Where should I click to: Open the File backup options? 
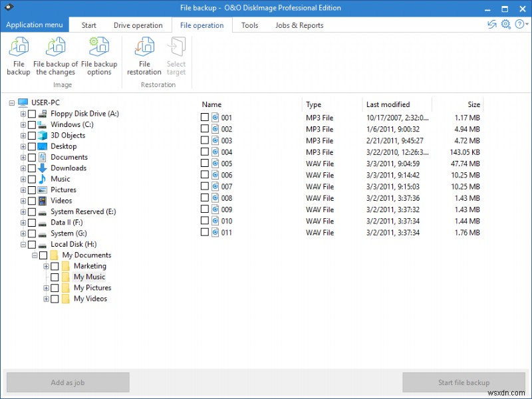100,57
